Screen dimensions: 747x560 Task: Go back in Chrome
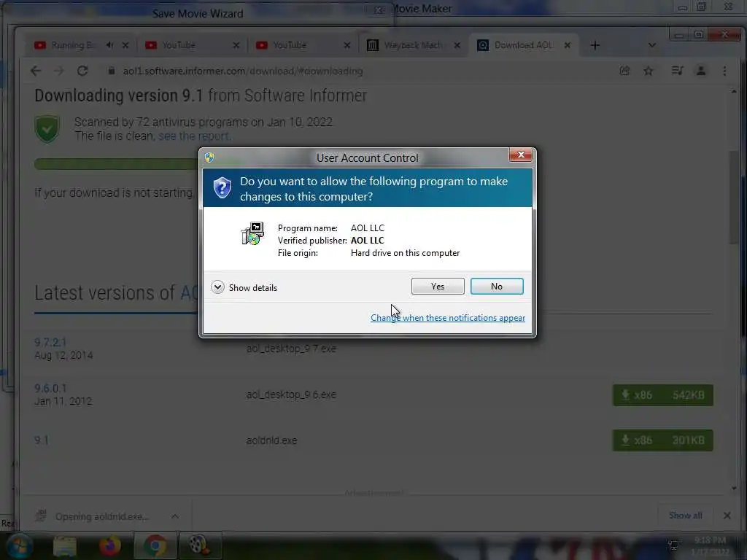36,71
